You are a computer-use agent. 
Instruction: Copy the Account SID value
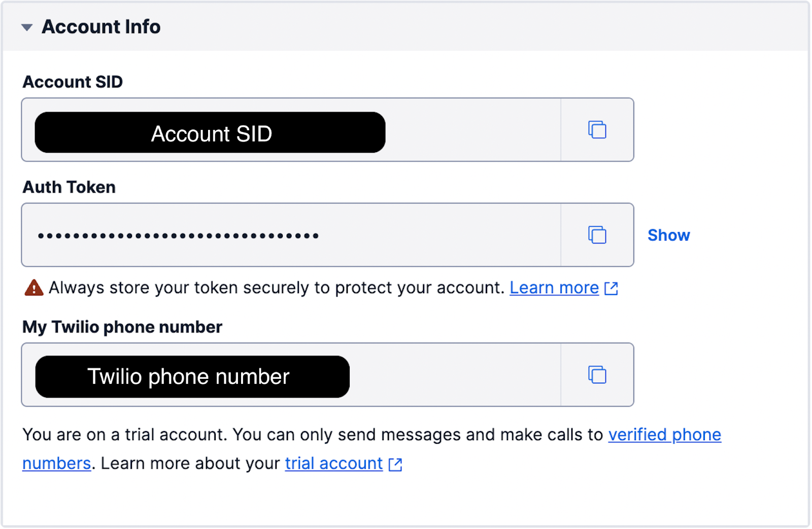pyautogui.click(x=597, y=130)
